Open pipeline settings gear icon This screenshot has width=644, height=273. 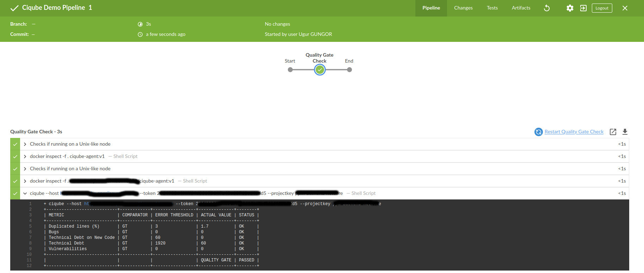click(x=570, y=8)
